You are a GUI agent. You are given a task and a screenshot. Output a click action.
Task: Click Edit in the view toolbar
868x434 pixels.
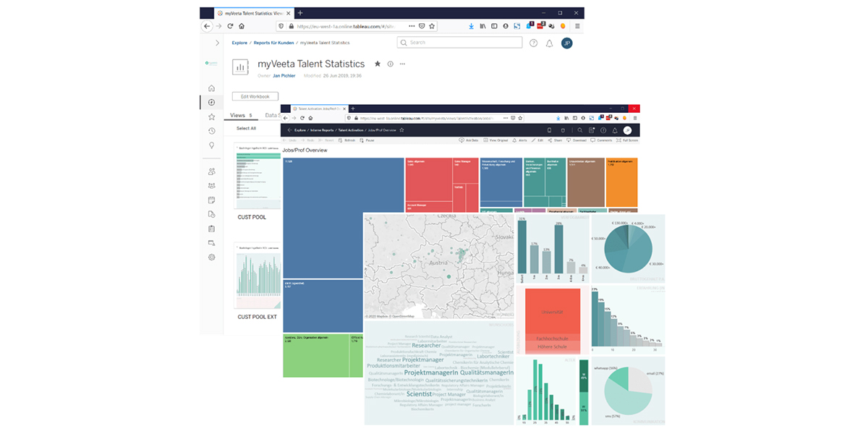(537, 140)
